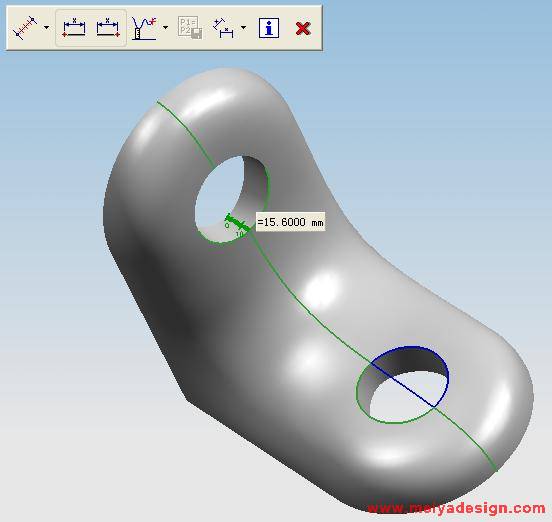552x522 pixels.
Task: Open the dropdown next to the dimension options icon
Action: click(x=243, y=27)
